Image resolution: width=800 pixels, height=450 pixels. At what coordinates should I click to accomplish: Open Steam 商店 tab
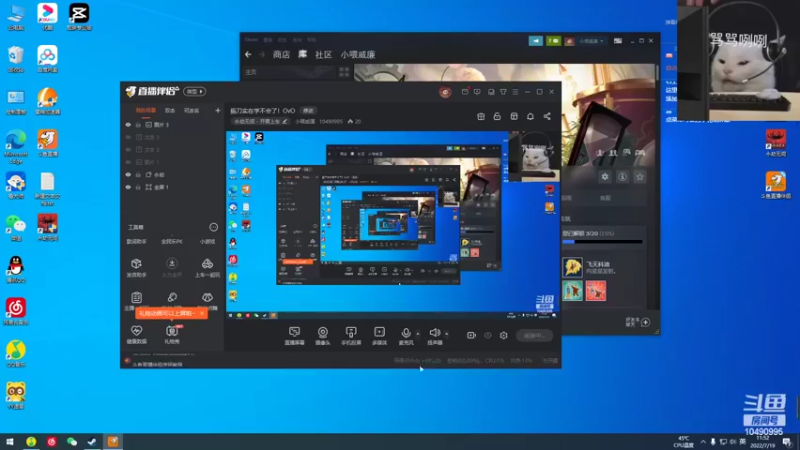click(x=281, y=54)
